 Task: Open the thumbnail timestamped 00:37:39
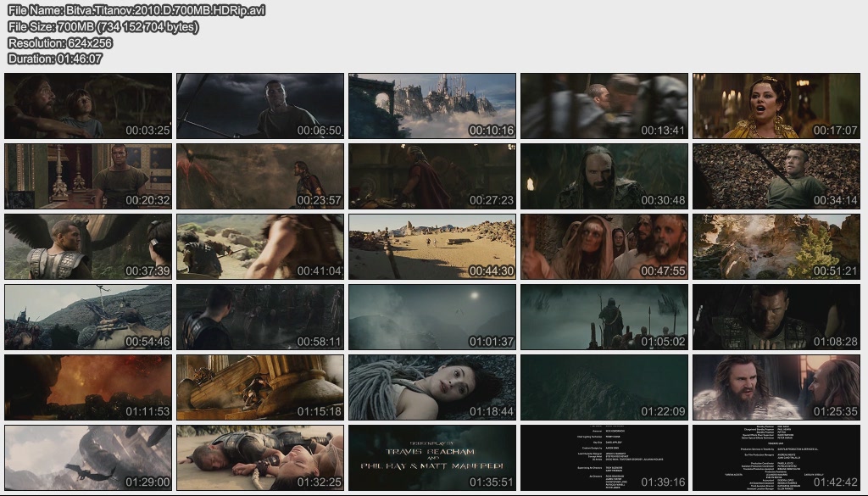pyautogui.click(x=88, y=247)
